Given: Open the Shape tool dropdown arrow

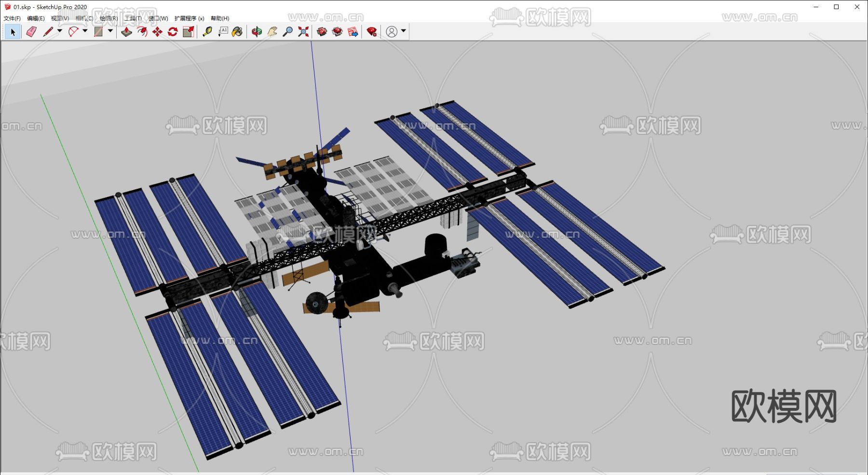Looking at the screenshot, I should click(110, 31).
